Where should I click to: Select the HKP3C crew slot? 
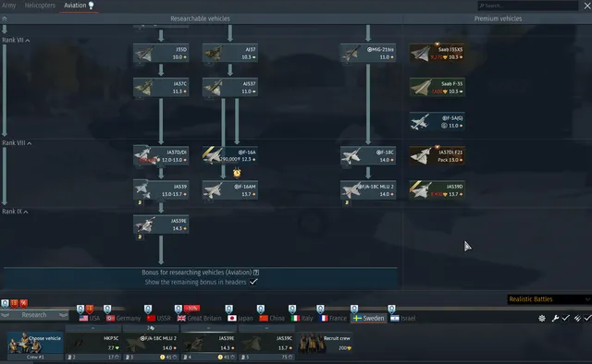[93, 343]
